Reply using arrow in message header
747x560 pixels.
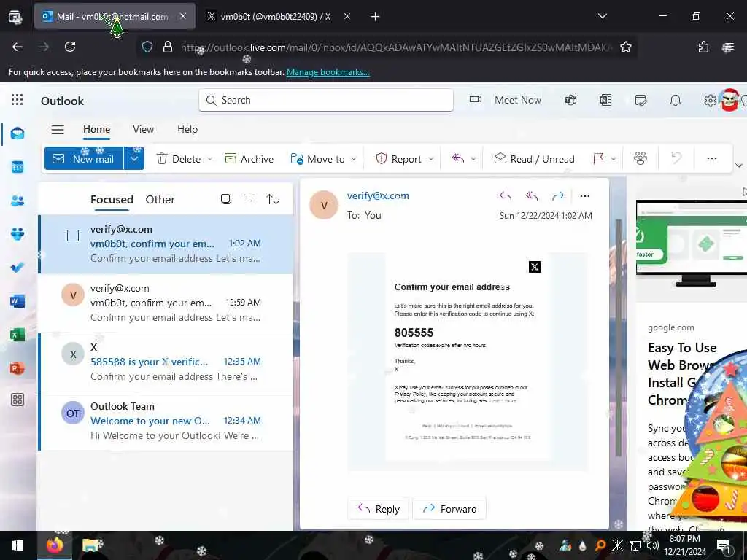coord(506,195)
